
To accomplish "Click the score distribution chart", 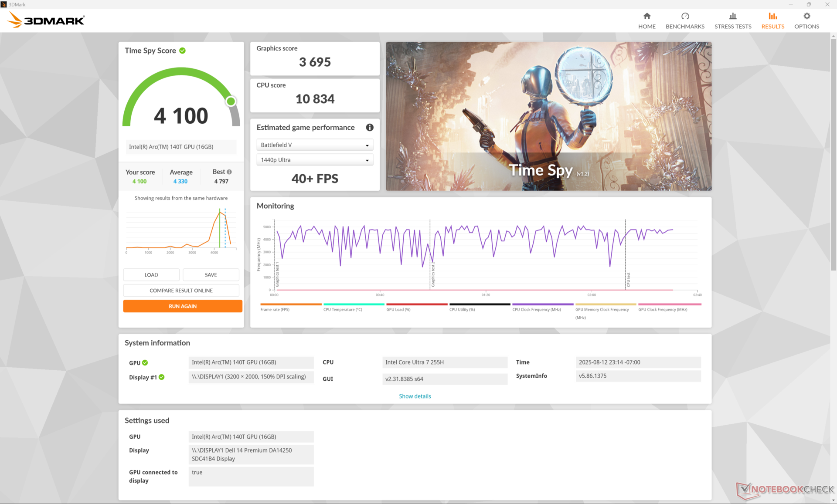I will (x=181, y=230).
